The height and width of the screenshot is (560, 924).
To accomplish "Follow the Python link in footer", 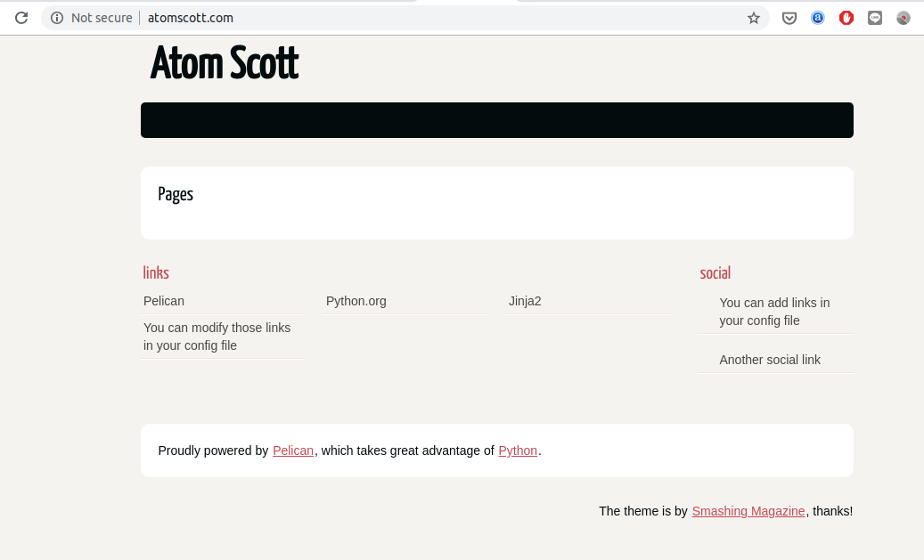I will [518, 450].
